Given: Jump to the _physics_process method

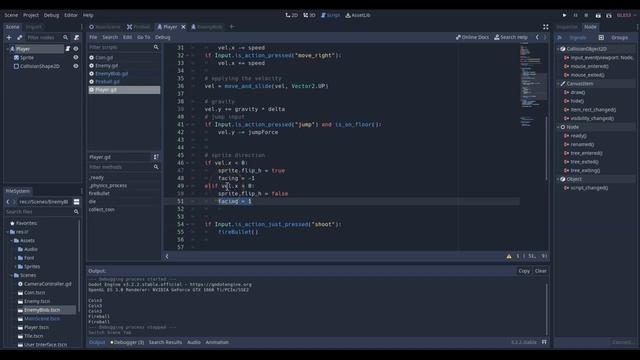Looking at the screenshot, I should pos(108,185).
